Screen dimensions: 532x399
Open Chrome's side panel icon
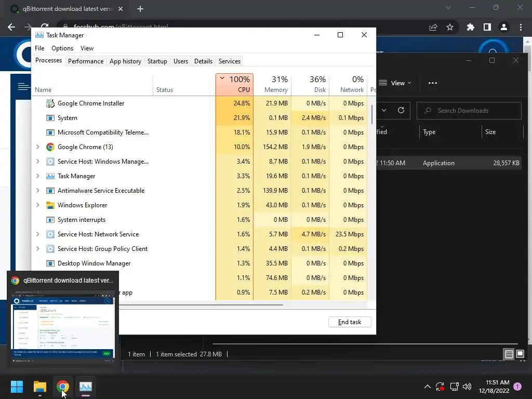point(487,27)
